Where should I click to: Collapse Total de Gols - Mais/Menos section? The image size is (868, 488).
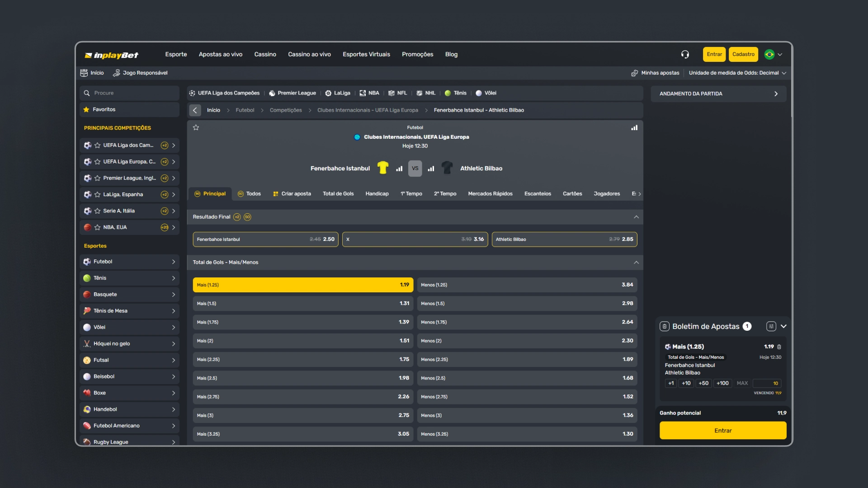636,263
